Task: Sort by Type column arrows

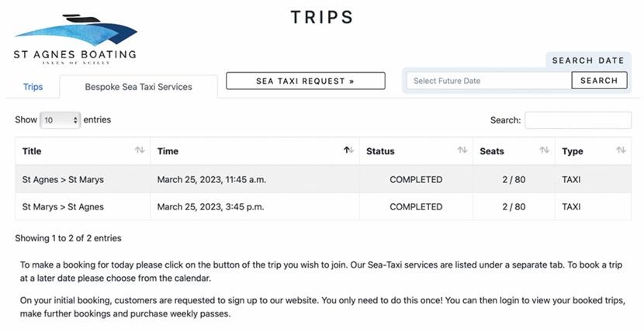Action: click(x=621, y=150)
